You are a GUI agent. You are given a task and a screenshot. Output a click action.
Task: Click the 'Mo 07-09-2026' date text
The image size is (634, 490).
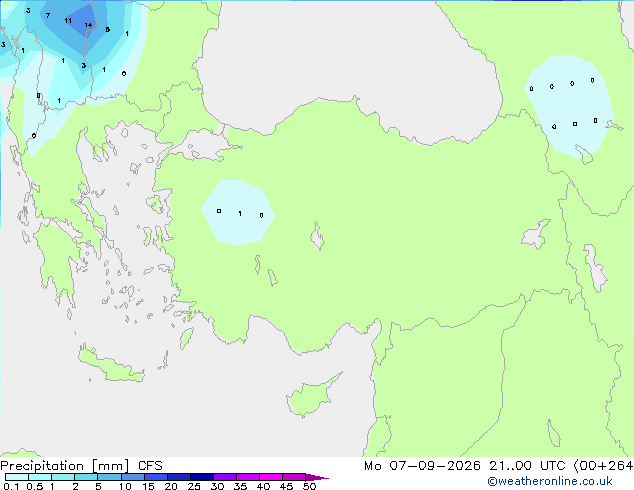[x=422, y=466]
